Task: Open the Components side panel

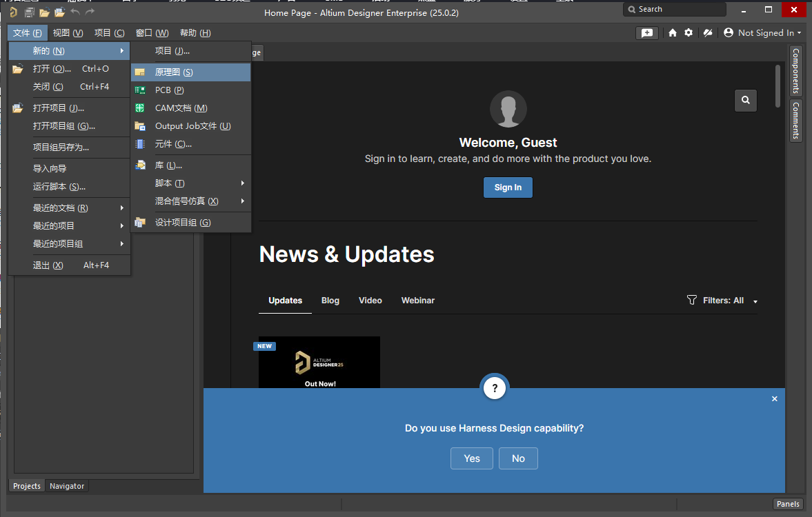Action: click(x=796, y=71)
